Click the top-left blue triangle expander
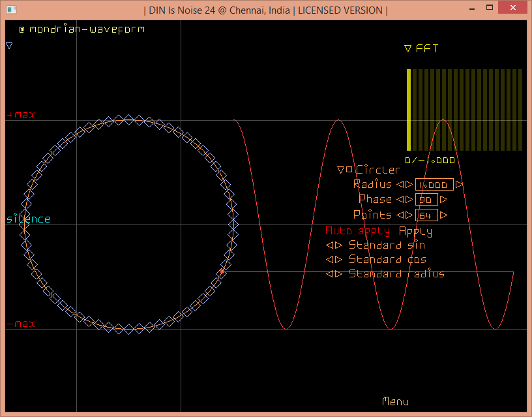The image size is (532, 417). coord(9,46)
